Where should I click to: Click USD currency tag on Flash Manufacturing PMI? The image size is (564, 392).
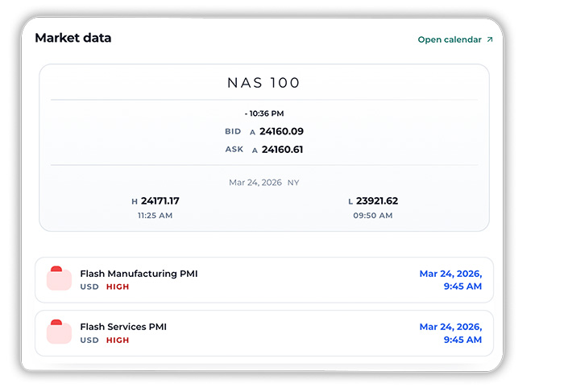click(89, 287)
